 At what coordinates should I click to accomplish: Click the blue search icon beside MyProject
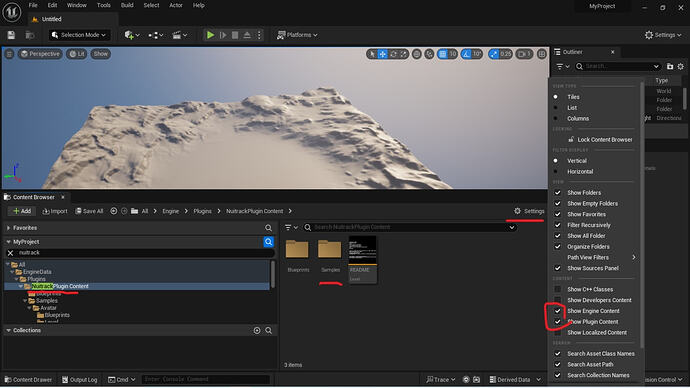268,242
